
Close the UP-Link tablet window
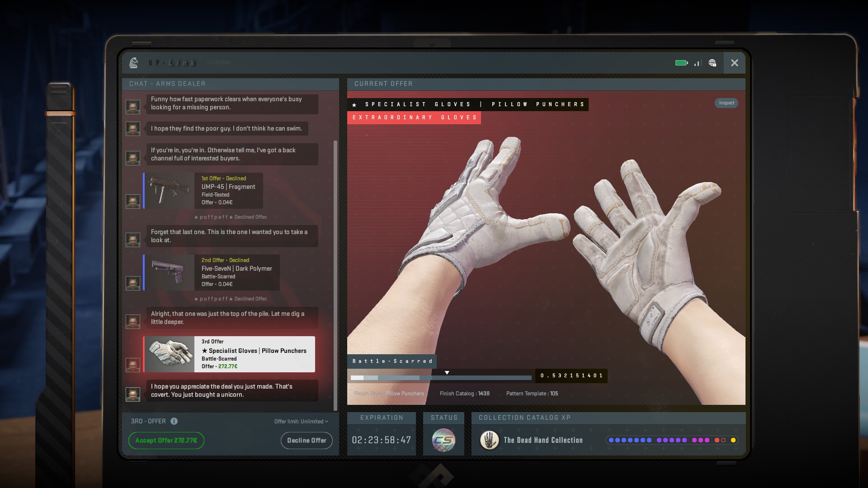click(734, 63)
